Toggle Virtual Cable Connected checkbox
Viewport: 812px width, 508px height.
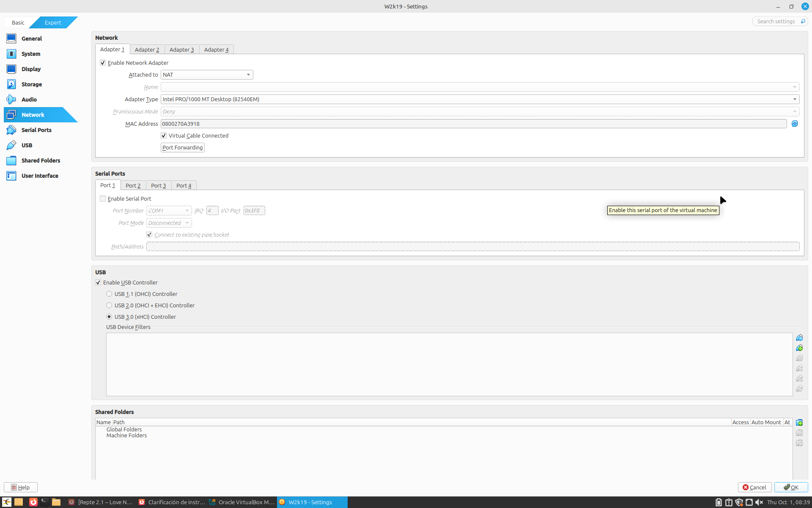pyautogui.click(x=164, y=135)
